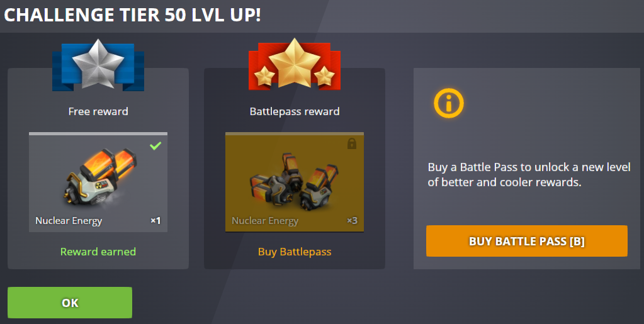Click the Battle Pass unlock info text

[529, 174]
